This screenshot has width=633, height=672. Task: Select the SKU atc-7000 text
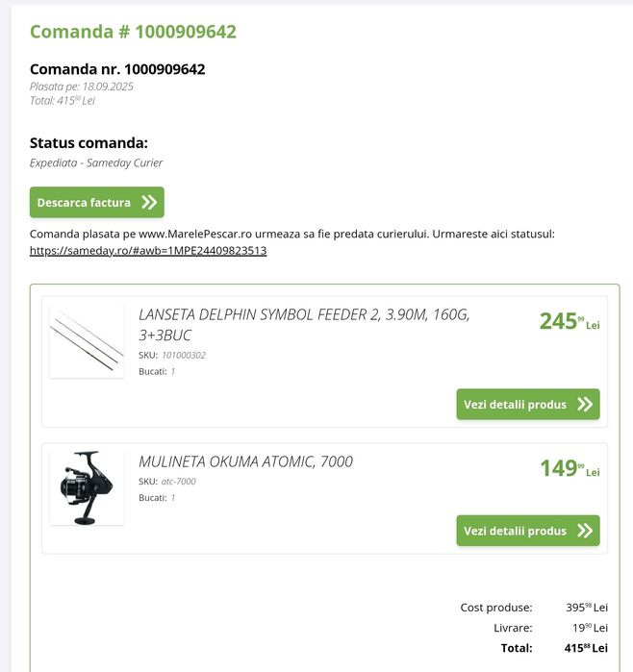(x=178, y=482)
